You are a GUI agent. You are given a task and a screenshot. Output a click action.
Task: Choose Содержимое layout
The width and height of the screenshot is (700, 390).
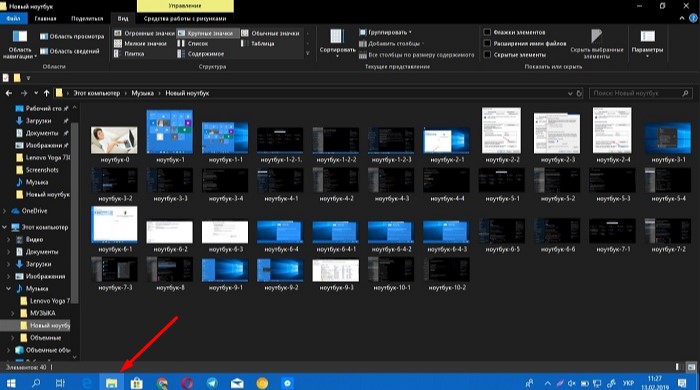point(201,54)
